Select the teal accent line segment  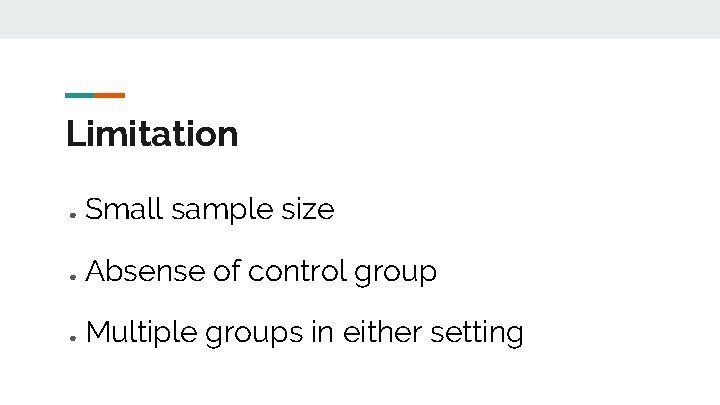80,96
